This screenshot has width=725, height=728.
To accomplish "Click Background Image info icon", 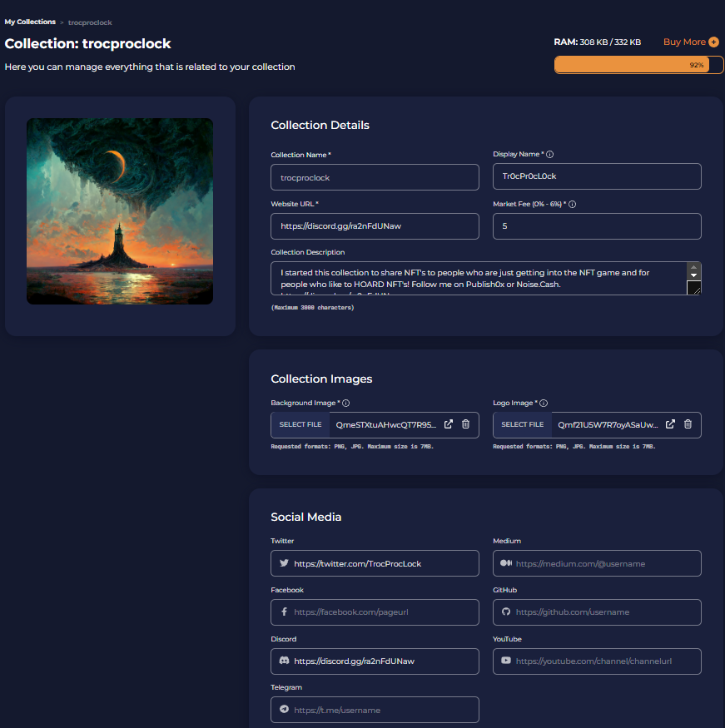I will (346, 403).
